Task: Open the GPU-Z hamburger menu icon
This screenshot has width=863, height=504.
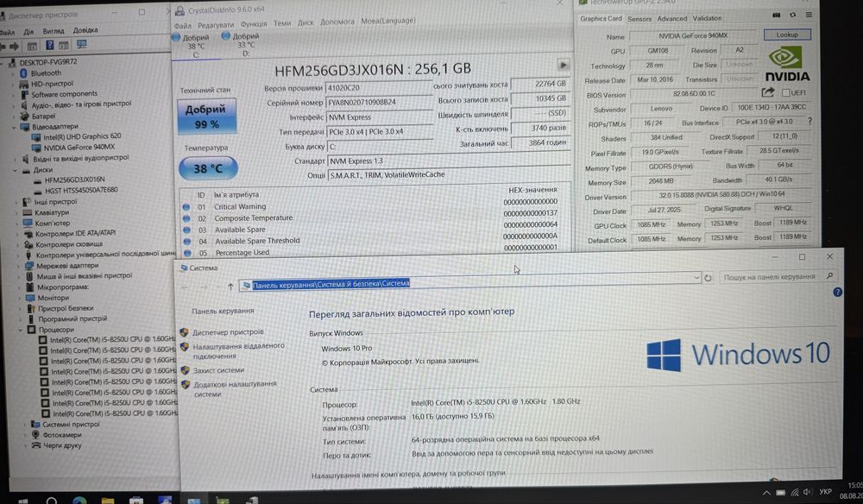Action: click(809, 15)
